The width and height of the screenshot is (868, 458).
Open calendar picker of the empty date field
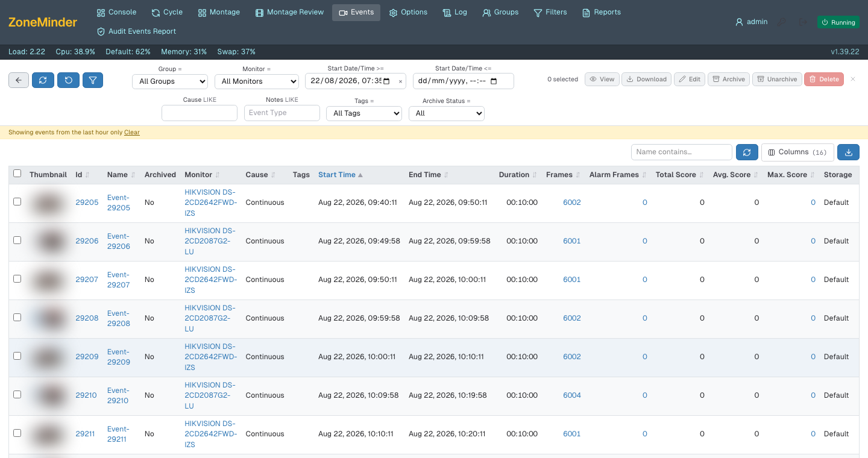pyautogui.click(x=494, y=81)
